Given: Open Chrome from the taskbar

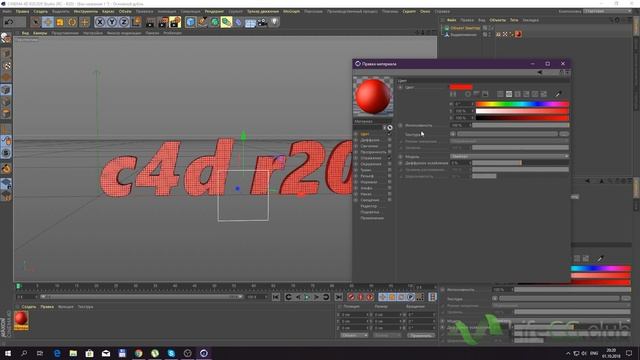Looking at the screenshot, I should click(x=139, y=353).
